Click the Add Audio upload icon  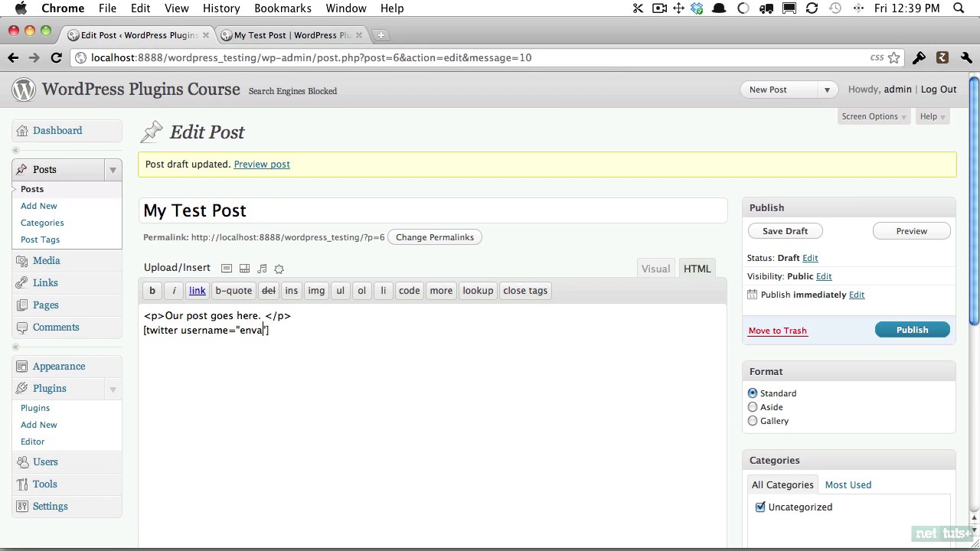[262, 269]
